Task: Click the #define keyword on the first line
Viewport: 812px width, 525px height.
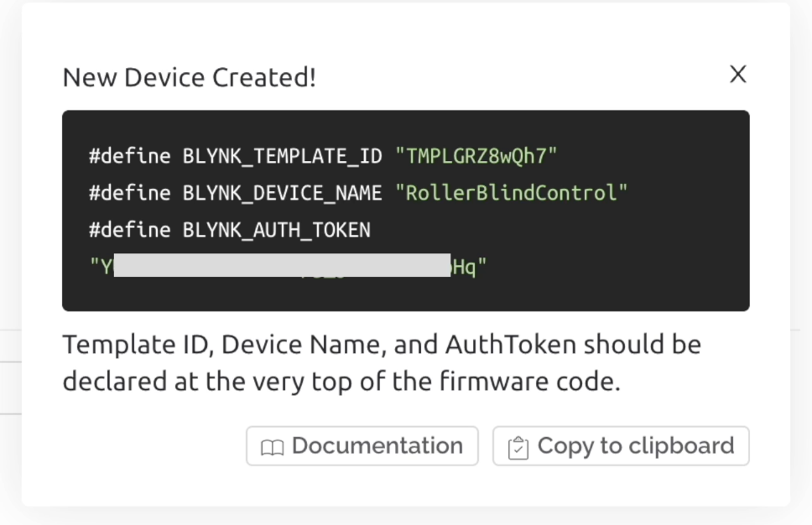Action: pyautogui.click(x=130, y=156)
